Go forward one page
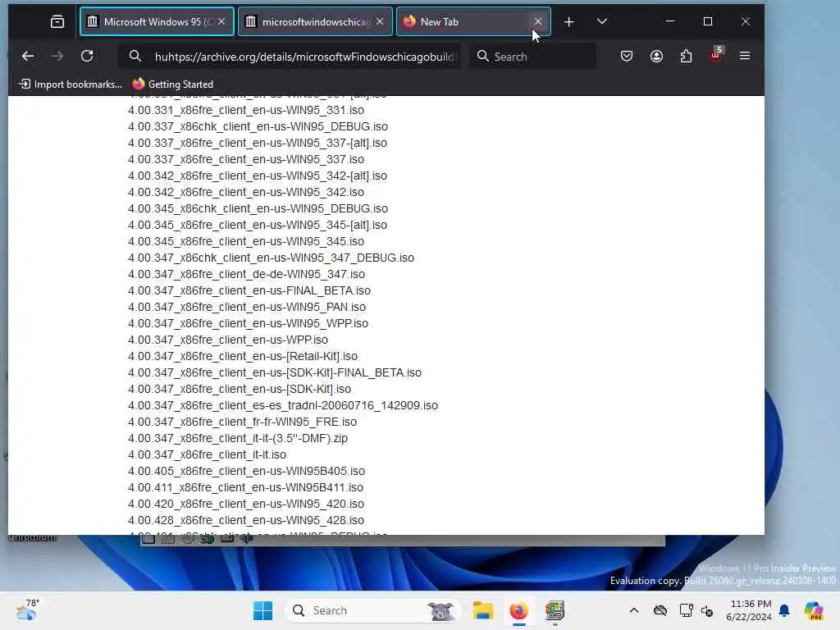Screen dimensions: 840x630 [57, 57]
